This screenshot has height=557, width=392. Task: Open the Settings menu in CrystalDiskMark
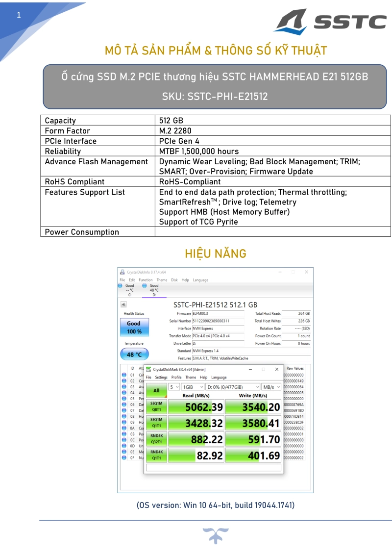tap(161, 377)
